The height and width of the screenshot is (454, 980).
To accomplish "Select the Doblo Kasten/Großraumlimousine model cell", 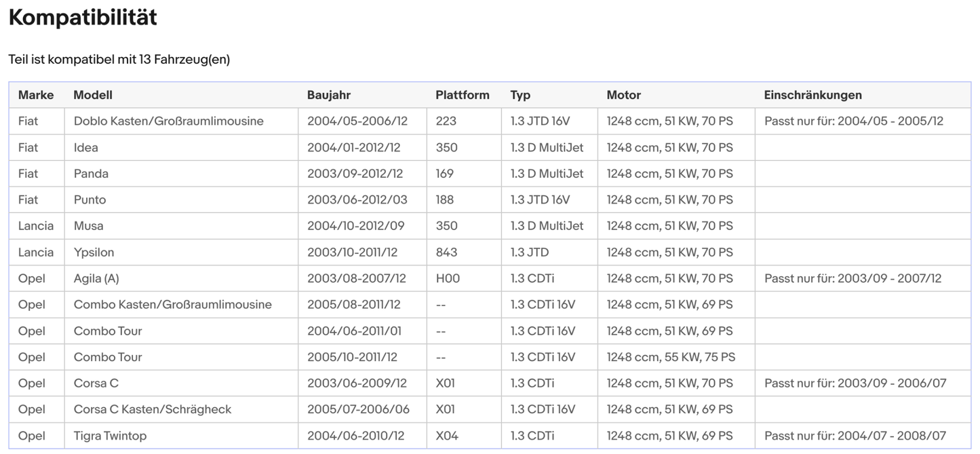I will 168,121.
